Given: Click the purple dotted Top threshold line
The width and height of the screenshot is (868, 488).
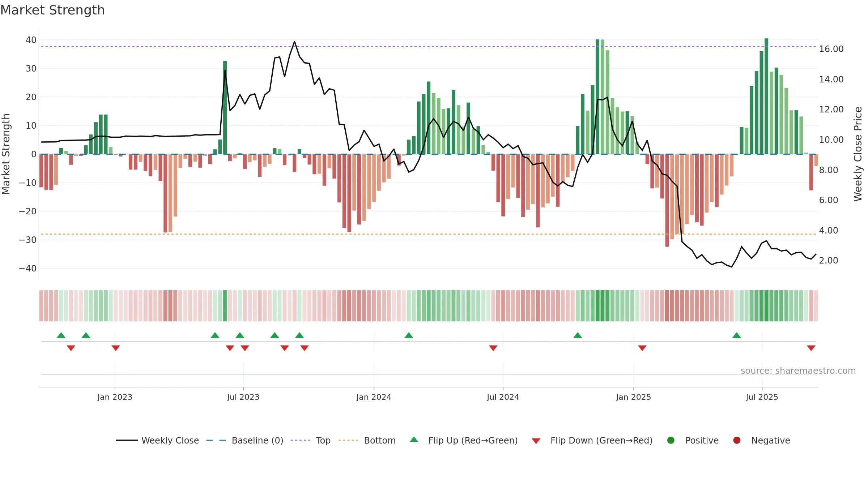Looking at the screenshot, I should click(x=429, y=46).
